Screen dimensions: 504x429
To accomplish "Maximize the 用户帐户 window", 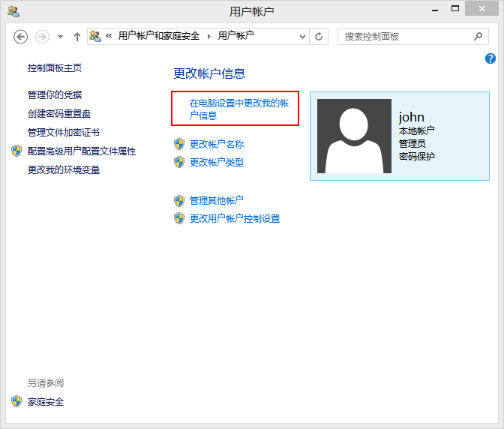I will [x=455, y=9].
